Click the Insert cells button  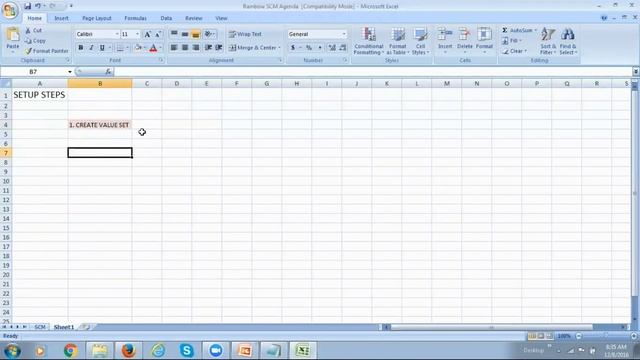[x=445, y=39]
